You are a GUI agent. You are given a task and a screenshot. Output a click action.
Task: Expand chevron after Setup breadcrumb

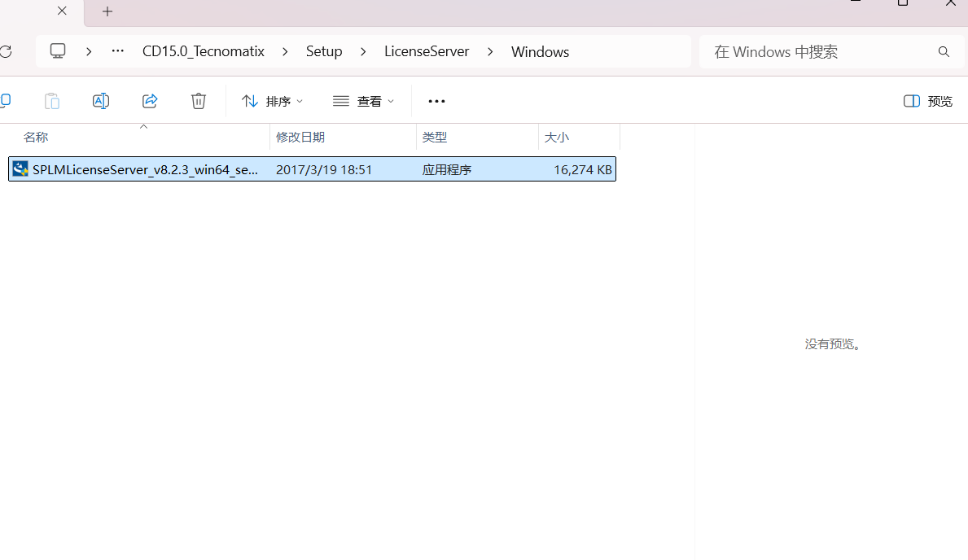coord(363,52)
